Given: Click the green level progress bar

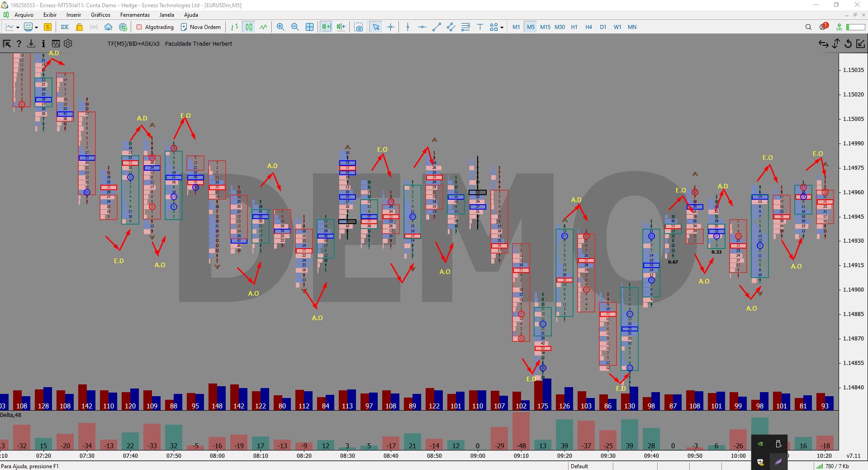Looking at the screenshot, I should [855, 27].
